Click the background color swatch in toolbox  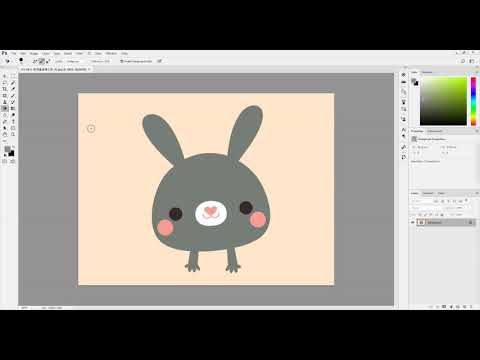click(12, 154)
